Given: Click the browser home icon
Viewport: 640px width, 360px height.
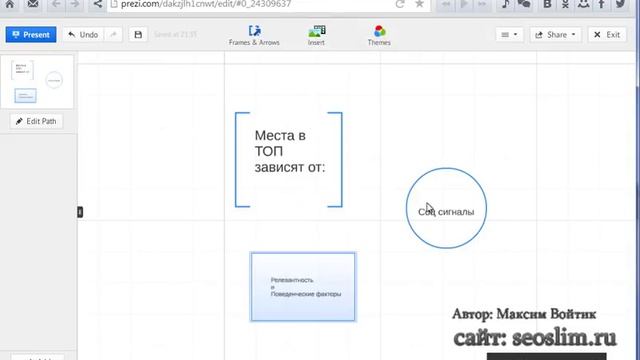Looking at the screenshot, I should pyautogui.click(x=9, y=4).
